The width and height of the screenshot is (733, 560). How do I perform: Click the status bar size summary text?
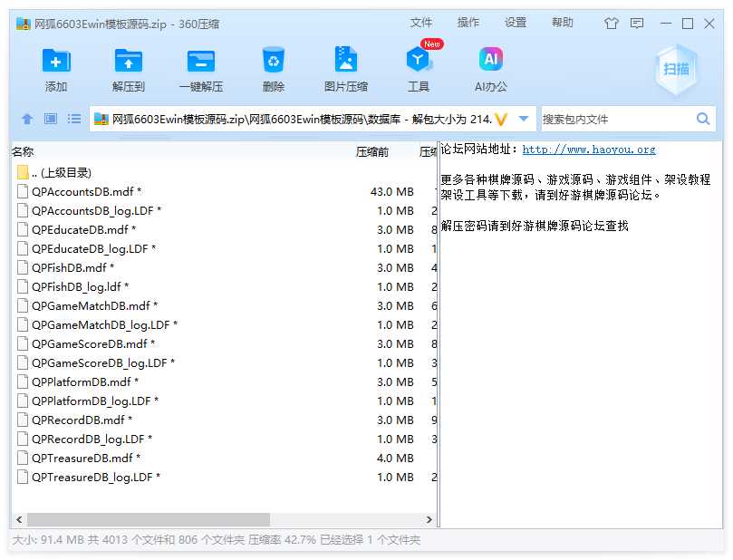coord(217,540)
